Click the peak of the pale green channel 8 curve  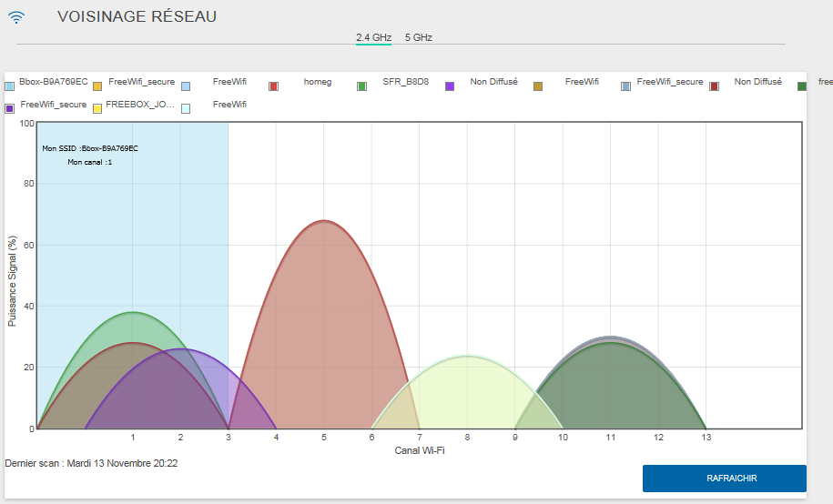(x=467, y=357)
